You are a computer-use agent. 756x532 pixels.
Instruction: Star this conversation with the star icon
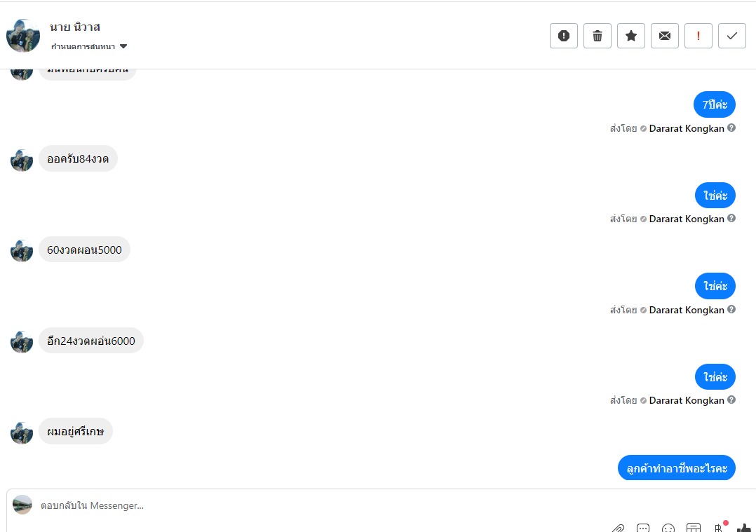pyautogui.click(x=630, y=36)
